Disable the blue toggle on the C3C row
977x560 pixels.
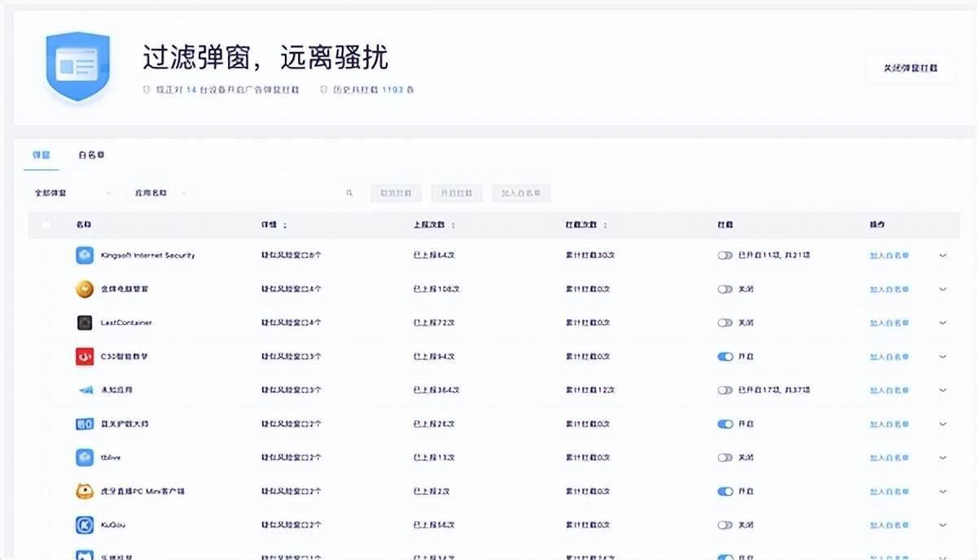pos(725,356)
